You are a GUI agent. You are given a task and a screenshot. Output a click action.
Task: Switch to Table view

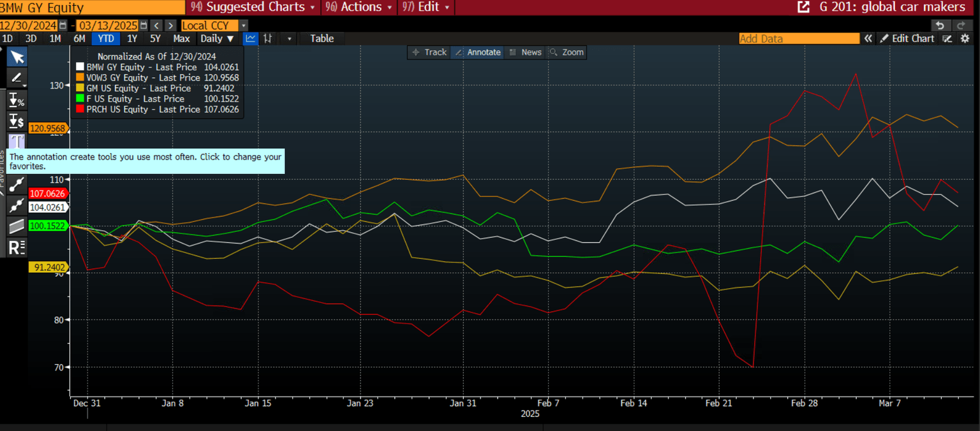click(322, 38)
